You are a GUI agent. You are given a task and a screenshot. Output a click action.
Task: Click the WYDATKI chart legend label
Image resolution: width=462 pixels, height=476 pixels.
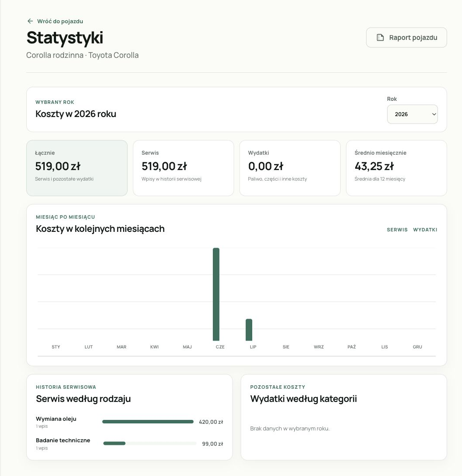pyautogui.click(x=425, y=230)
